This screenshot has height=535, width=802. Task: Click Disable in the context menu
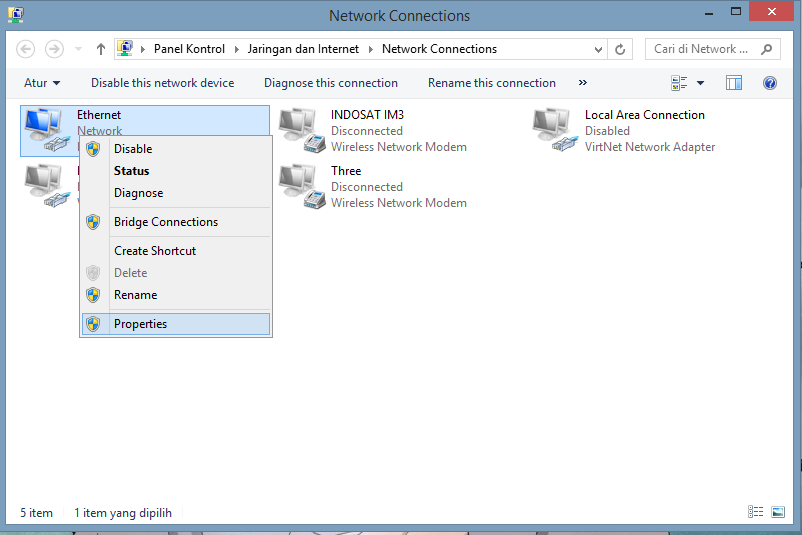[133, 149]
